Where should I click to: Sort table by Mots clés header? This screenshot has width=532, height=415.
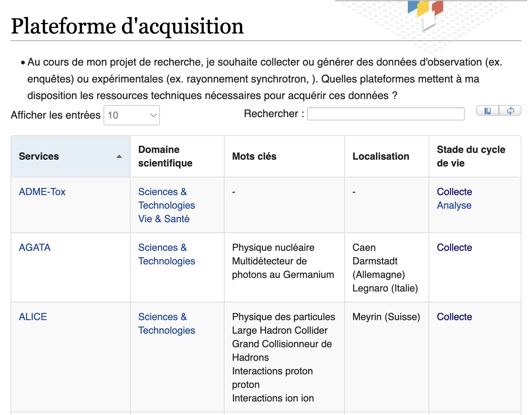(254, 156)
